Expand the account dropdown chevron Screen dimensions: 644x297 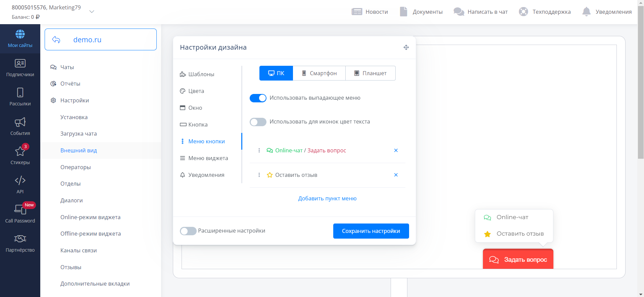(x=92, y=12)
